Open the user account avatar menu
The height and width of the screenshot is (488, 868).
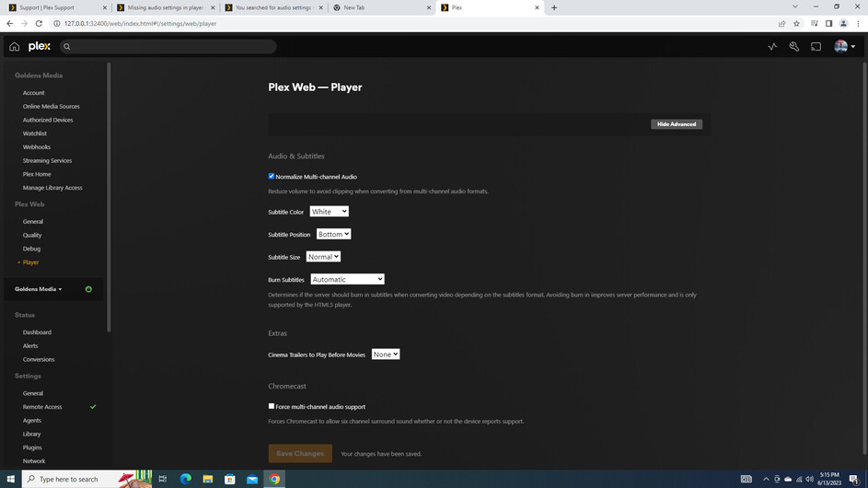(x=845, y=47)
